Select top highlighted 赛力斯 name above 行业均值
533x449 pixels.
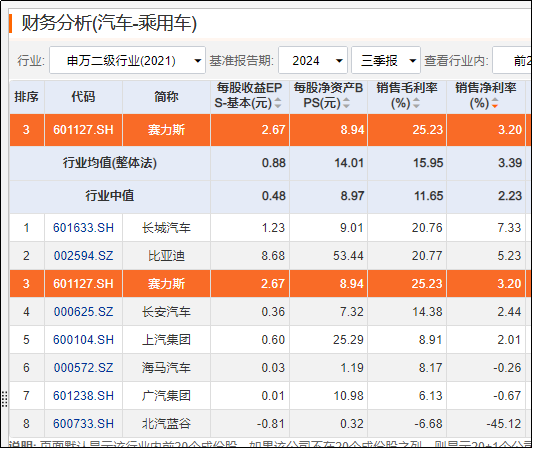point(166,130)
